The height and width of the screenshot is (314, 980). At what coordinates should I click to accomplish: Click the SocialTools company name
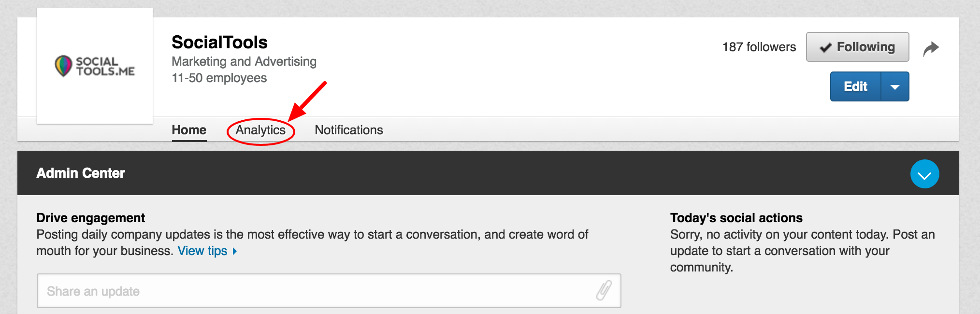coord(219,43)
